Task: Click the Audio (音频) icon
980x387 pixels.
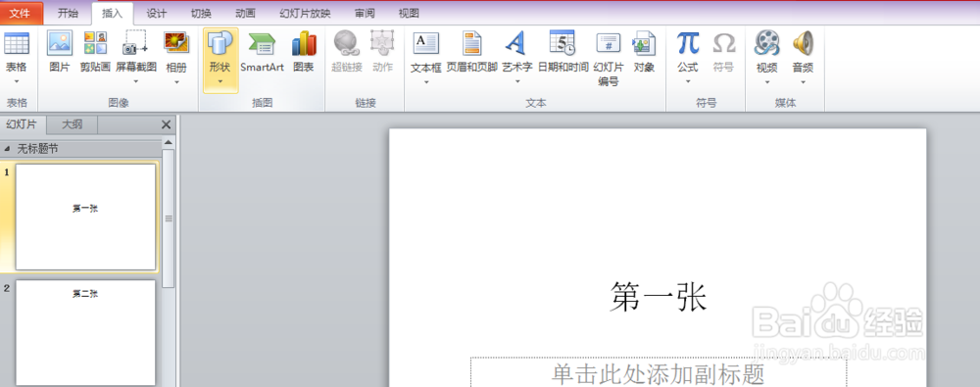Action: point(804,43)
